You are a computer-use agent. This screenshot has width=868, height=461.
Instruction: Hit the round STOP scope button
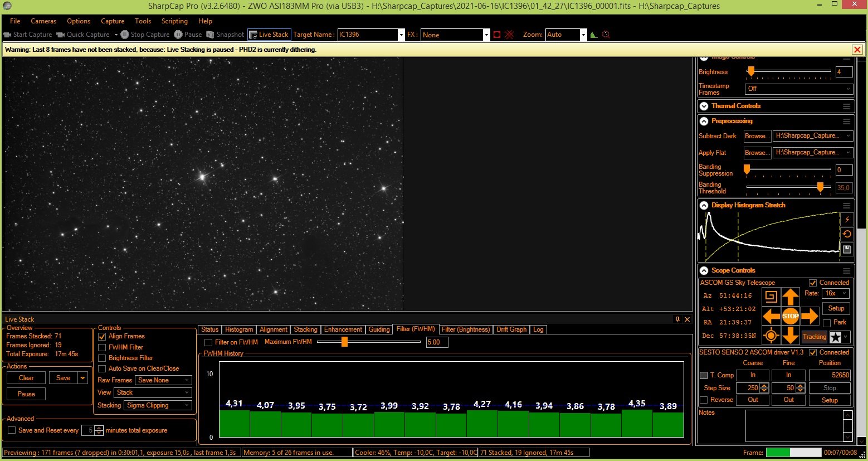coord(790,316)
